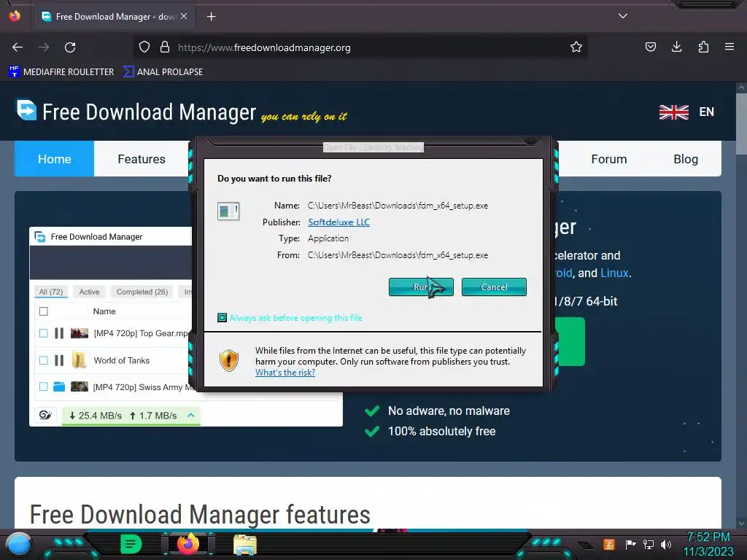Click "World of Tanks" download name
The width and height of the screenshot is (747, 560).
(122, 360)
